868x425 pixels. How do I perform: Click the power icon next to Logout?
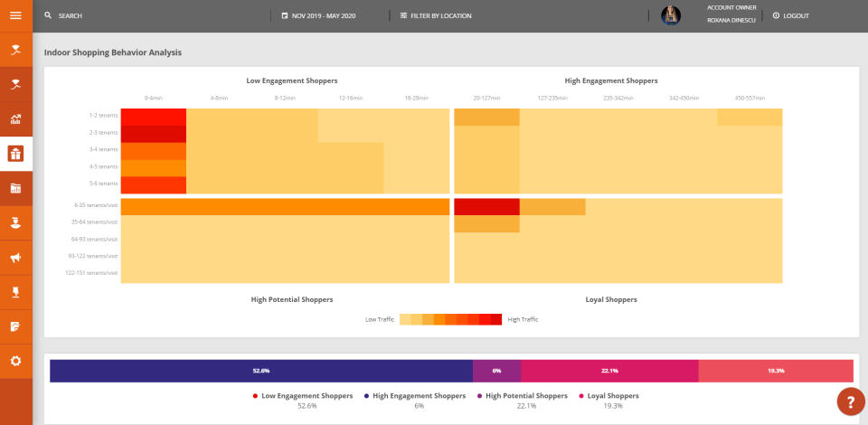click(x=776, y=15)
